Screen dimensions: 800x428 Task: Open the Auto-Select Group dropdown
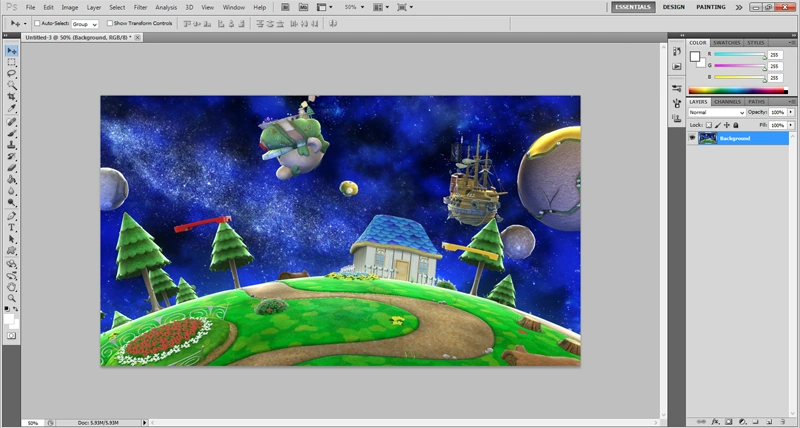point(85,24)
